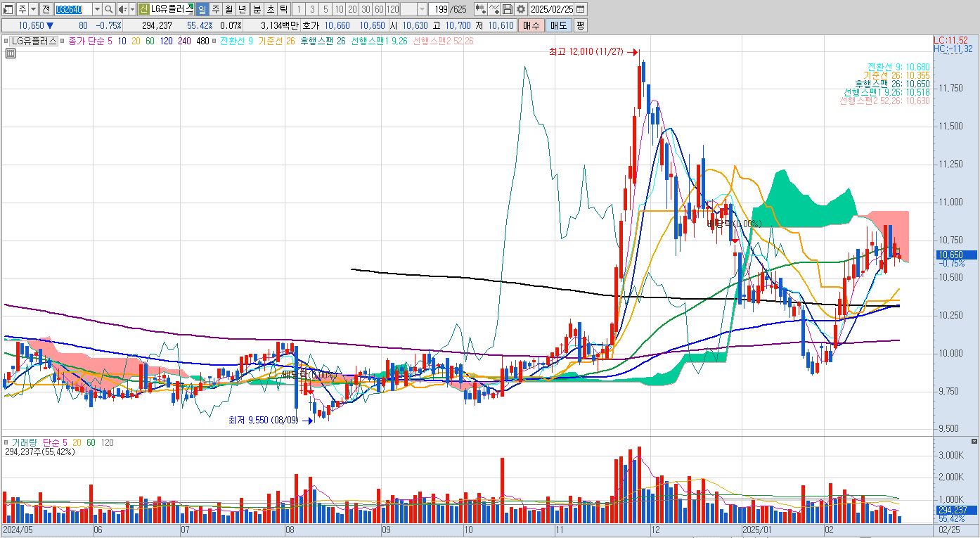Click the 매도 sell button
This screenshot has height=538, width=980.
(558, 25)
